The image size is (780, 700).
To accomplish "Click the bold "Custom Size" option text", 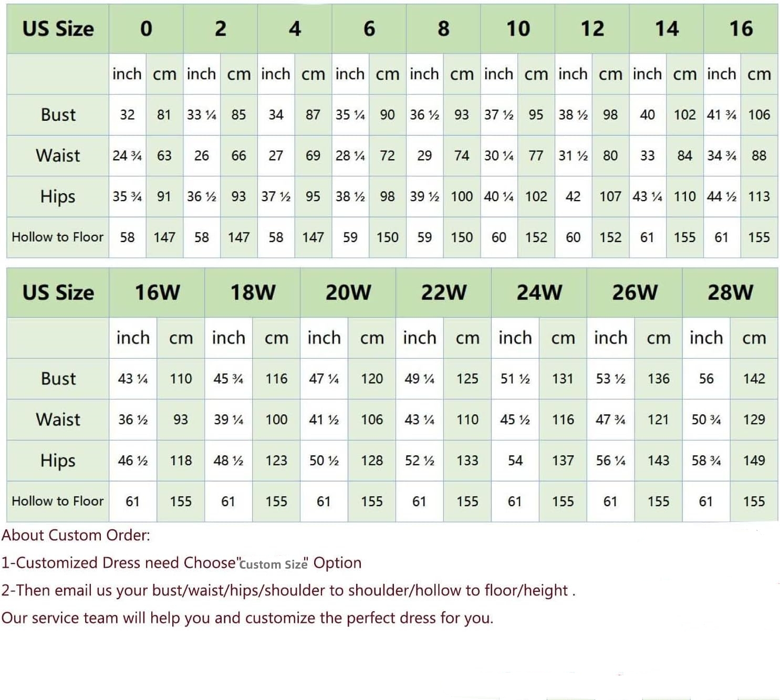I will click(273, 565).
